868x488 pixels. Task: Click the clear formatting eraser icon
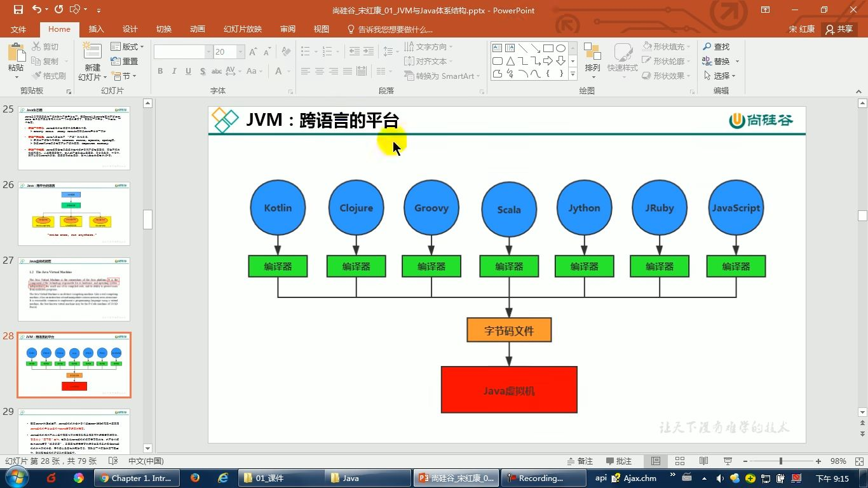pos(286,52)
